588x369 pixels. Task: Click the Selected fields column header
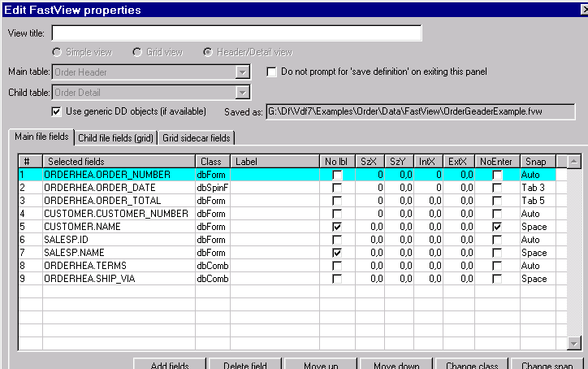tap(119, 162)
